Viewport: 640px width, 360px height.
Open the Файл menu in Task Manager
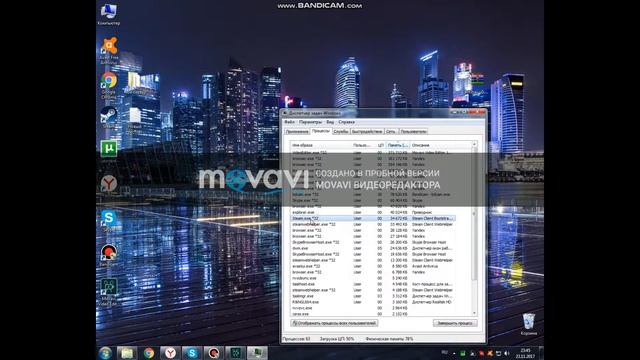[x=289, y=122]
